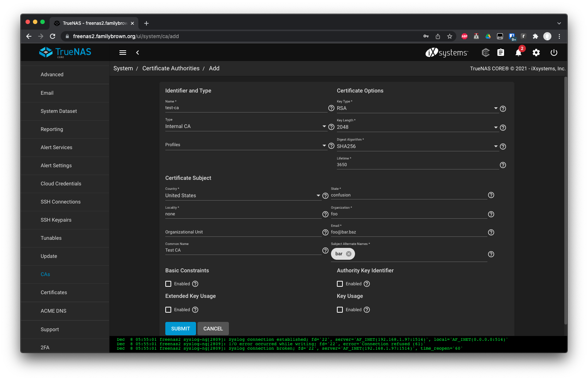Show help for the Country field
Image resolution: width=588 pixels, height=380 pixels.
pyautogui.click(x=325, y=196)
